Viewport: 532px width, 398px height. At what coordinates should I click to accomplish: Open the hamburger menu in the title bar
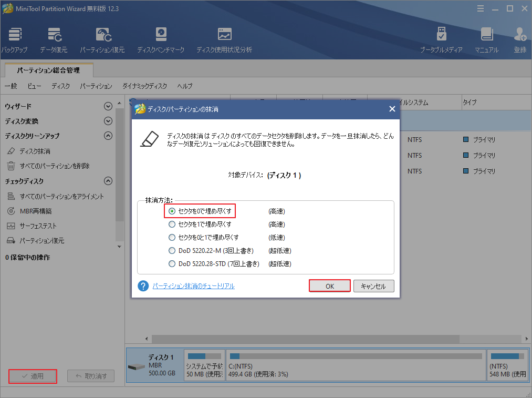click(481, 8)
